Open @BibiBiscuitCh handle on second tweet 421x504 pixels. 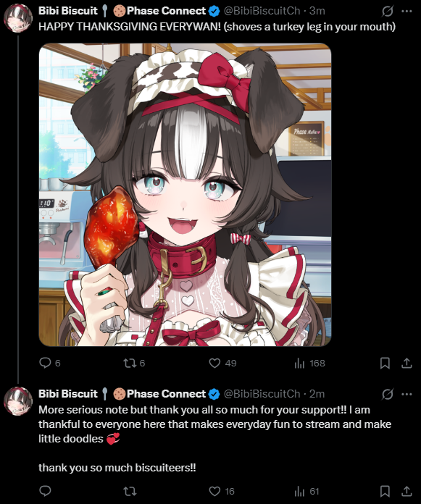click(x=262, y=394)
